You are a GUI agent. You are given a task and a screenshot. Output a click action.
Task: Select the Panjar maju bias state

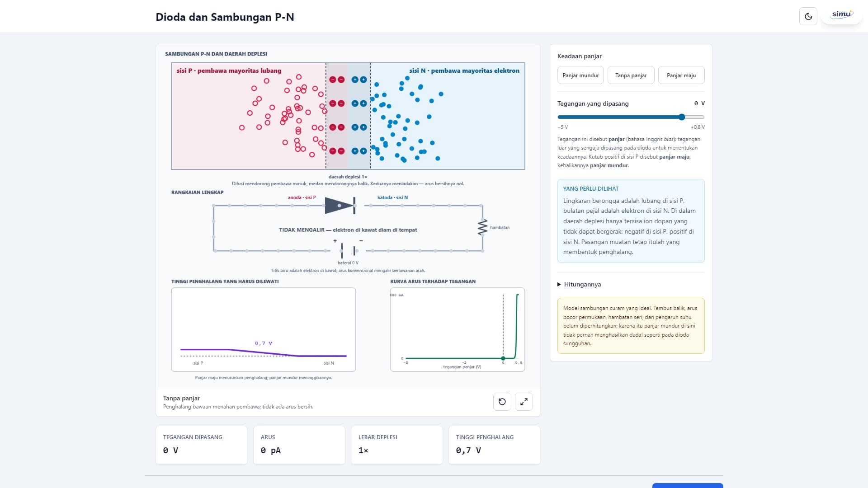[681, 75]
